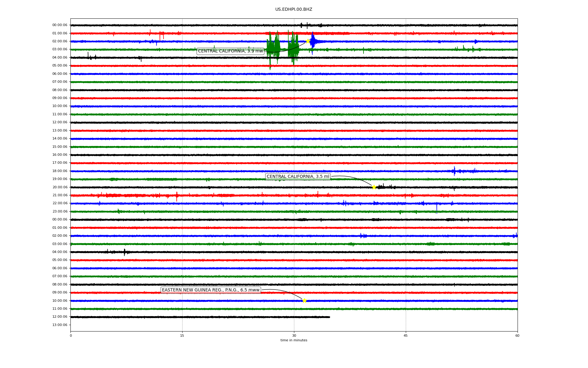Click the 15 tick label on x-axis

[182, 335]
